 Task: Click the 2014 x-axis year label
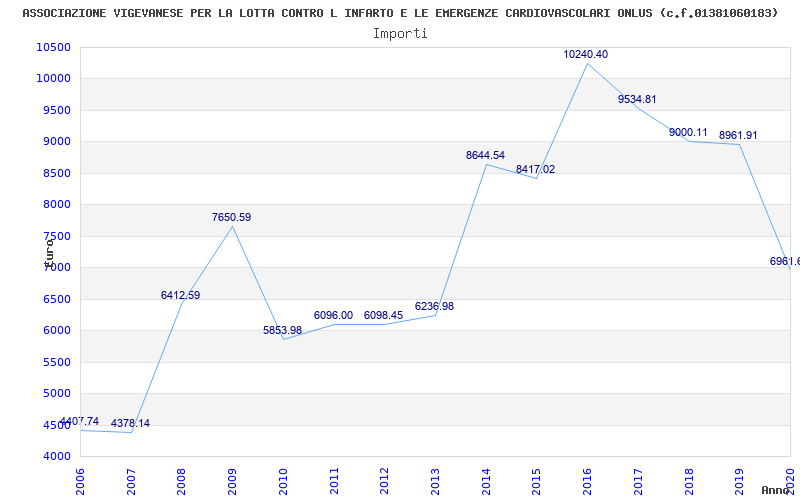coord(486,481)
